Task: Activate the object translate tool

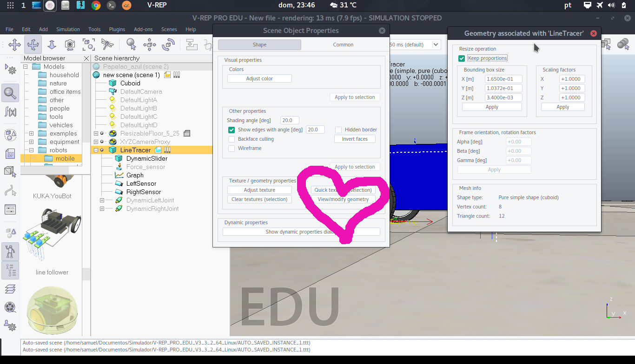Action: coord(150,45)
